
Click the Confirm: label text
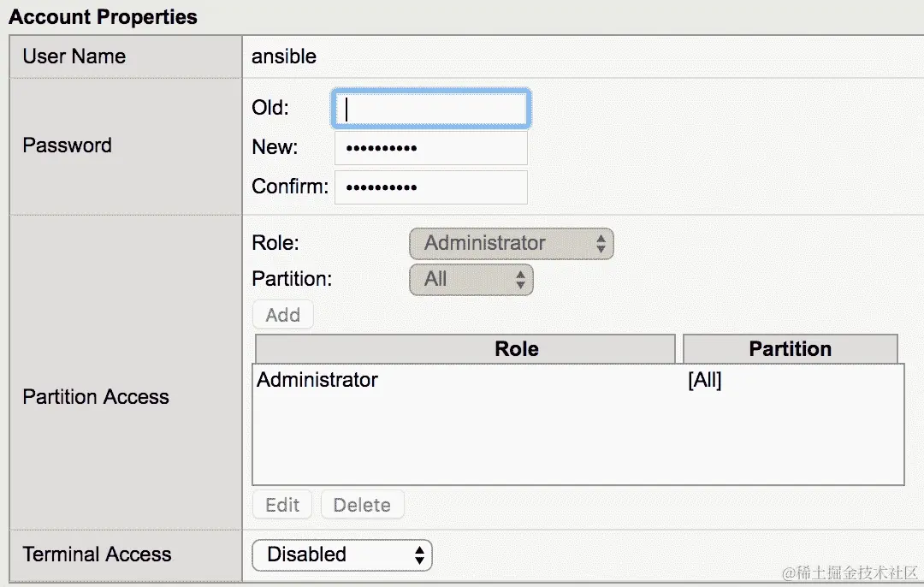tap(289, 187)
